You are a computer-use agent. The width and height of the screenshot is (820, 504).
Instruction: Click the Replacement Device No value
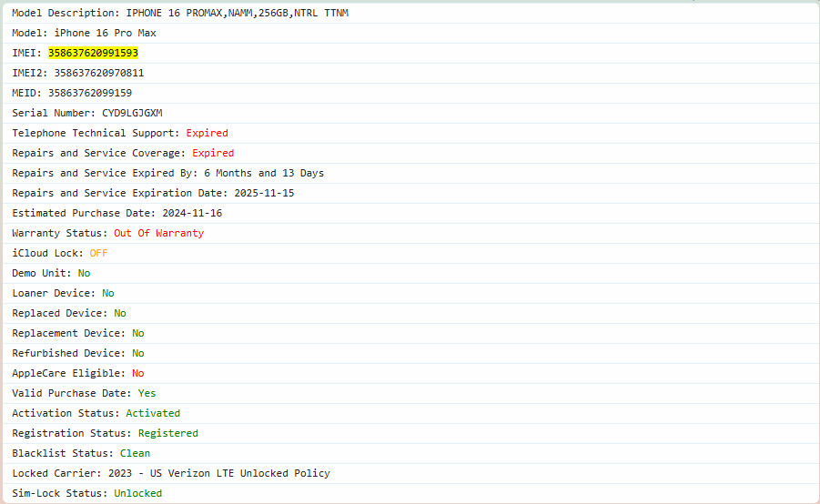click(x=138, y=333)
